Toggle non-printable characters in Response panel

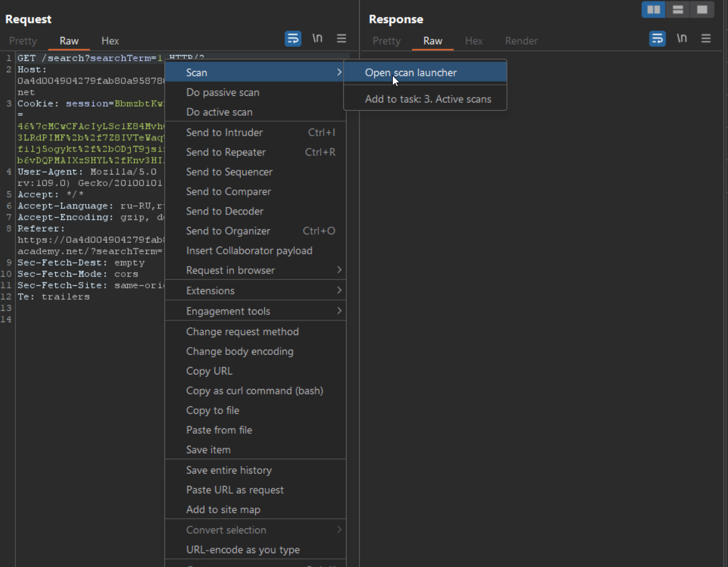682,39
